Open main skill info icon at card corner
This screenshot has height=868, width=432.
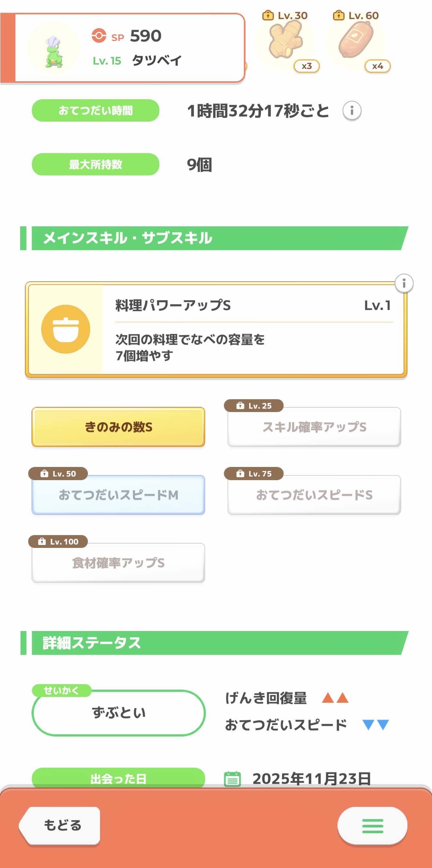coord(404,283)
